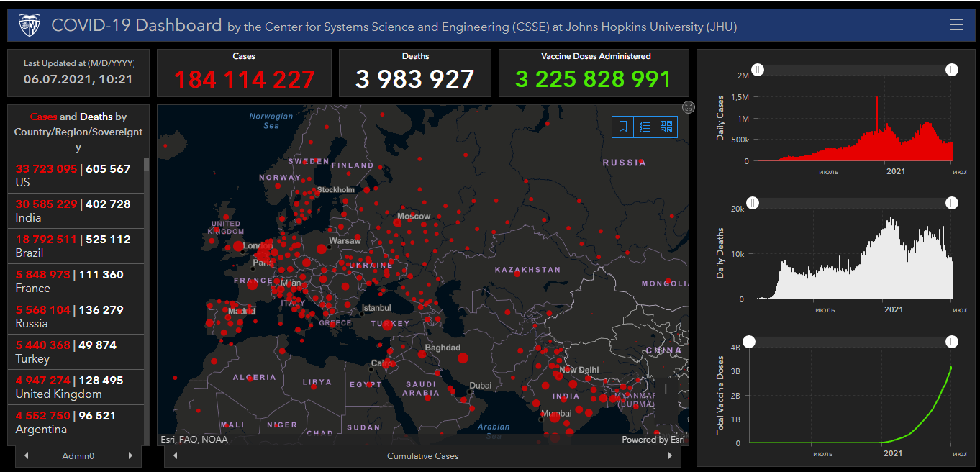Click right handle of Total Vaccine Doses slider

(x=952, y=342)
